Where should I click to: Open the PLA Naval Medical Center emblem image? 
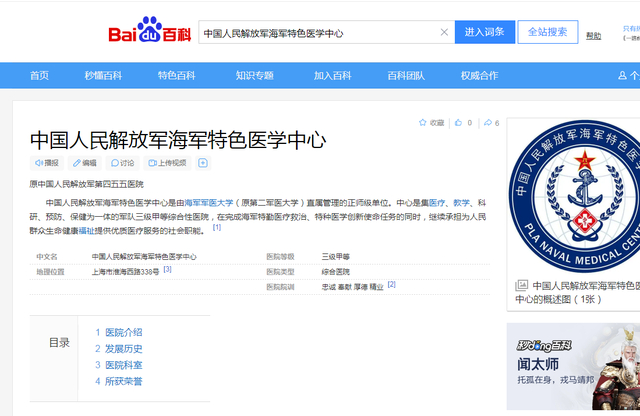pyautogui.click(x=574, y=197)
